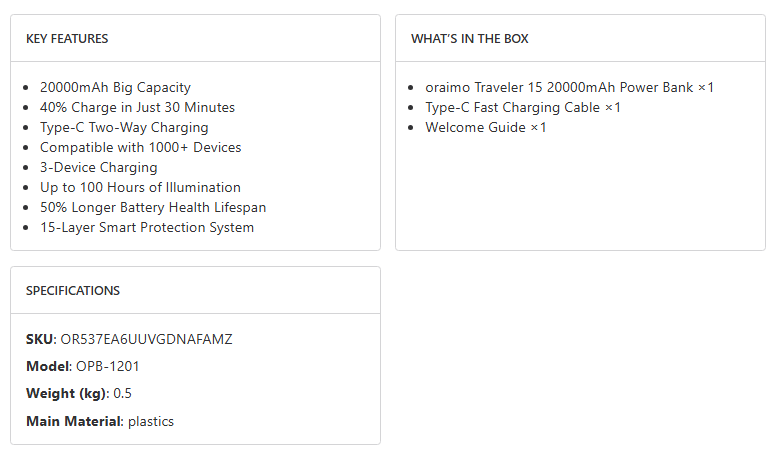Image resolution: width=774 pixels, height=457 pixels.
Task: Click the 20000mAh Big Capacity feature line
Action: point(115,87)
